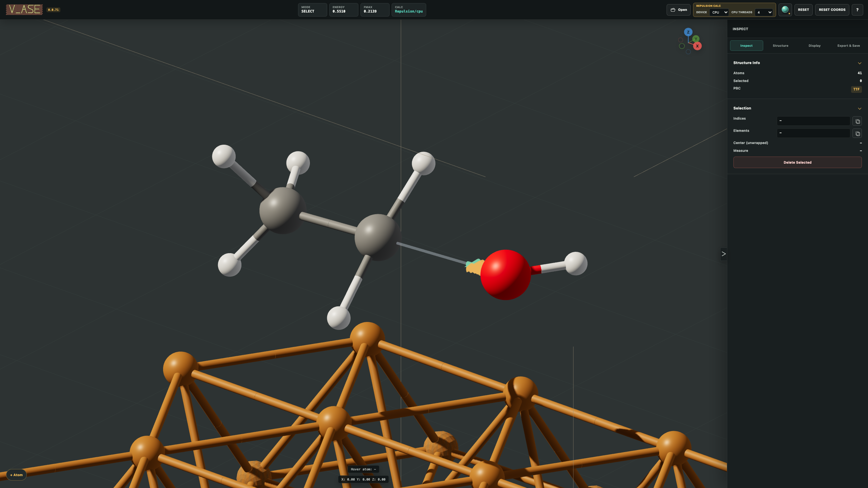Open the CPU THREADS dropdown
This screenshot has width=868, height=488.
pos(764,12)
